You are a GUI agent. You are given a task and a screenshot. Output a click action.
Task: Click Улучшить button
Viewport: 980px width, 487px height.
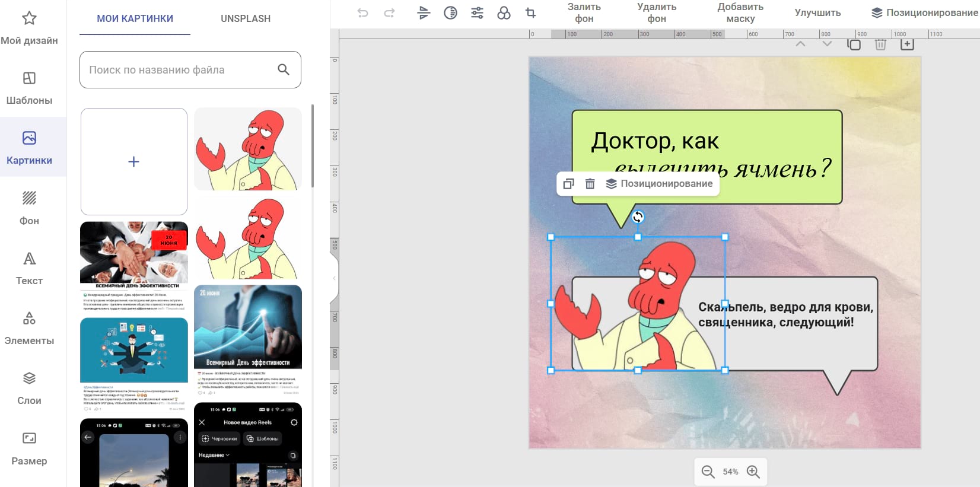tap(817, 12)
